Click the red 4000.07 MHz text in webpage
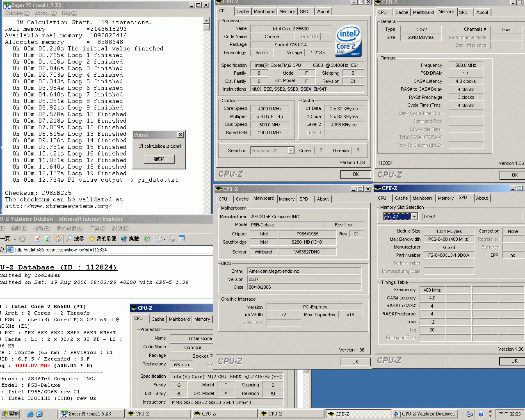The image size is (525, 420). coord(32,365)
